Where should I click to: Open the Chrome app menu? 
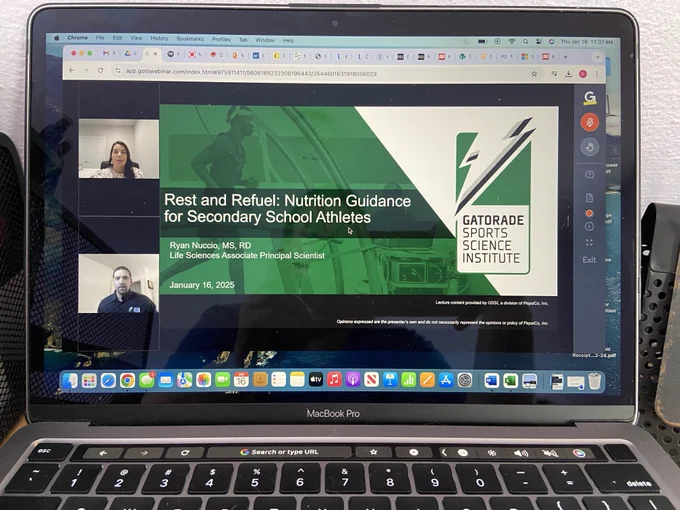78,38
